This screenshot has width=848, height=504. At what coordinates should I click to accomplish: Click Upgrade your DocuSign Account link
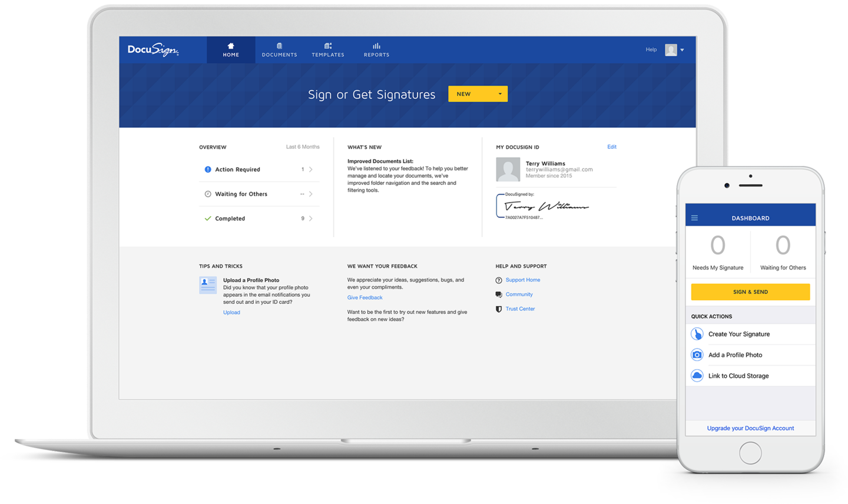[750, 428]
